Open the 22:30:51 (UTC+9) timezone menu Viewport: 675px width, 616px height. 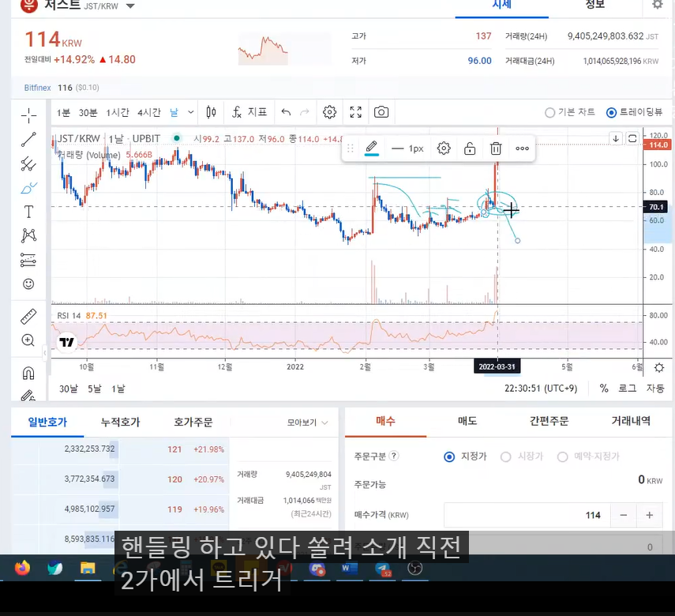(541, 389)
